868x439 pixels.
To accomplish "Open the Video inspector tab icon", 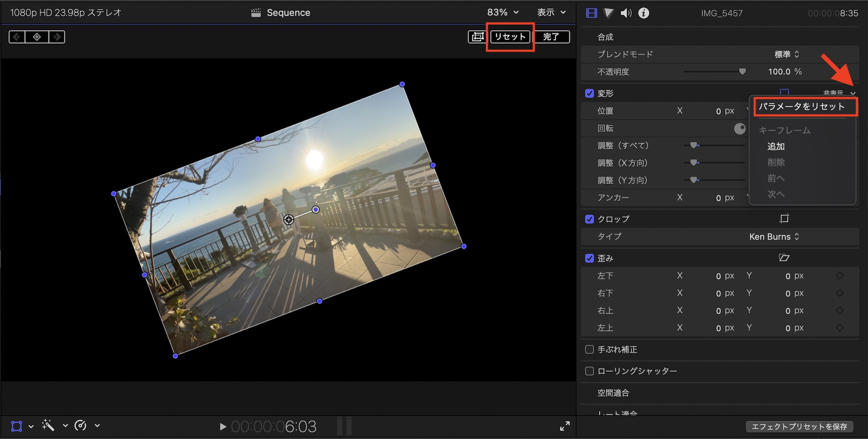I will pos(592,13).
